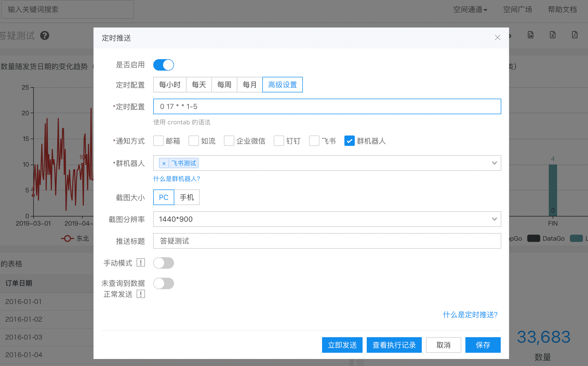Click the keyword search box

[68, 10]
